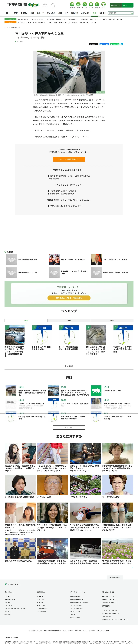Click もっと読む under the ranking
Image resolution: width=138 pixels, height=644 pixels.
click(69, 366)
